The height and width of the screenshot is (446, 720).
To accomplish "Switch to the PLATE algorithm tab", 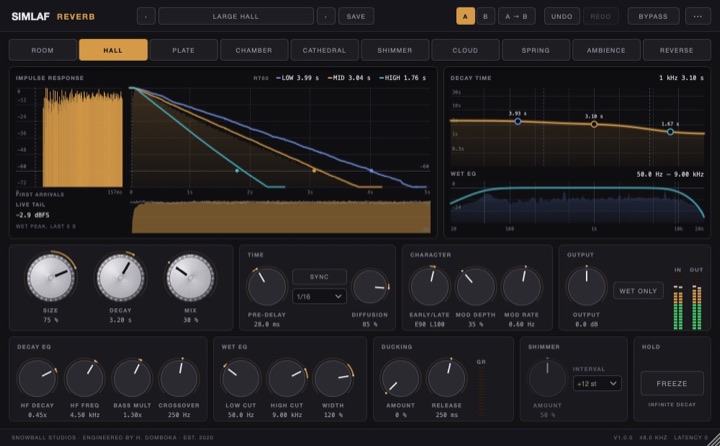I will [x=184, y=50].
